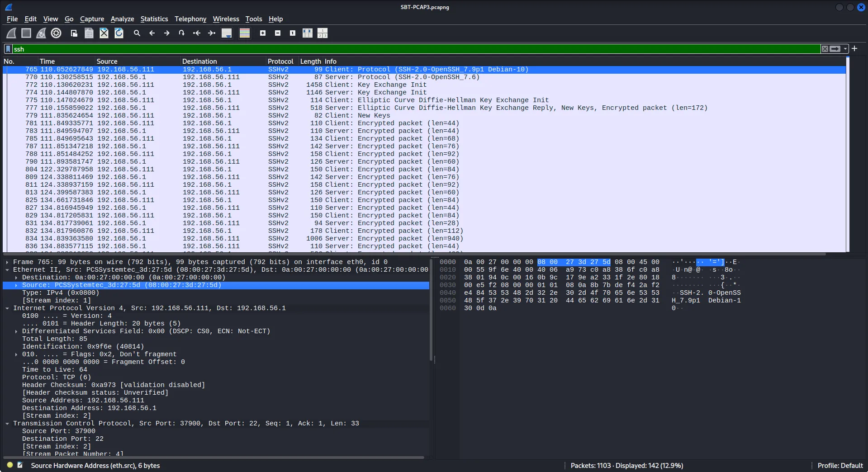Expand Differentiated Services Field
The height and width of the screenshot is (472, 868).
pos(16,331)
